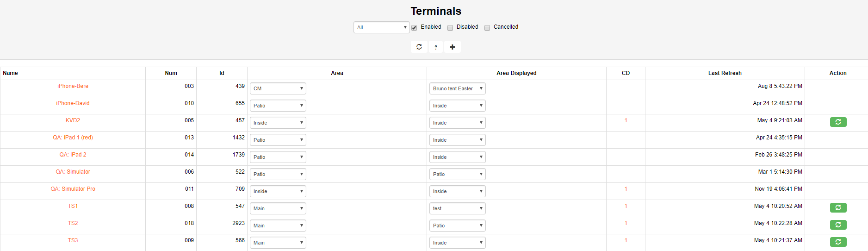The image size is (868, 251).
Task: Refresh the TS1 terminal
Action: (x=838, y=207)
